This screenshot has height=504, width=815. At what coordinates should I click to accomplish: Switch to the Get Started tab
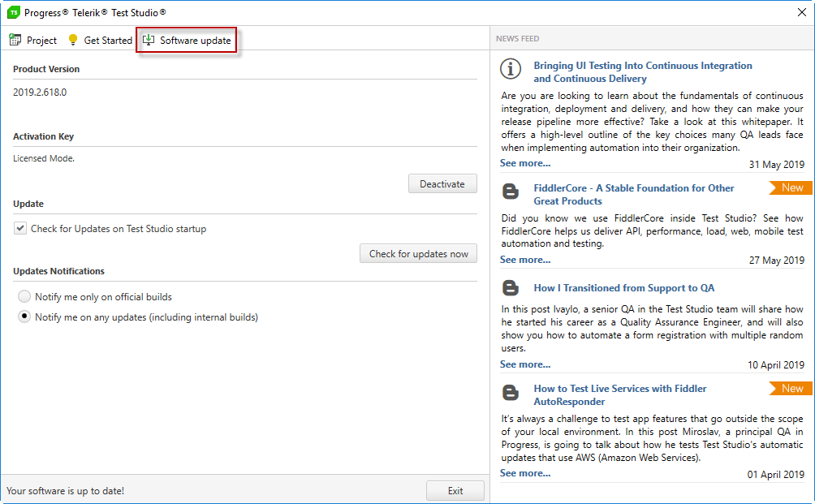click(x=101, y=40)
